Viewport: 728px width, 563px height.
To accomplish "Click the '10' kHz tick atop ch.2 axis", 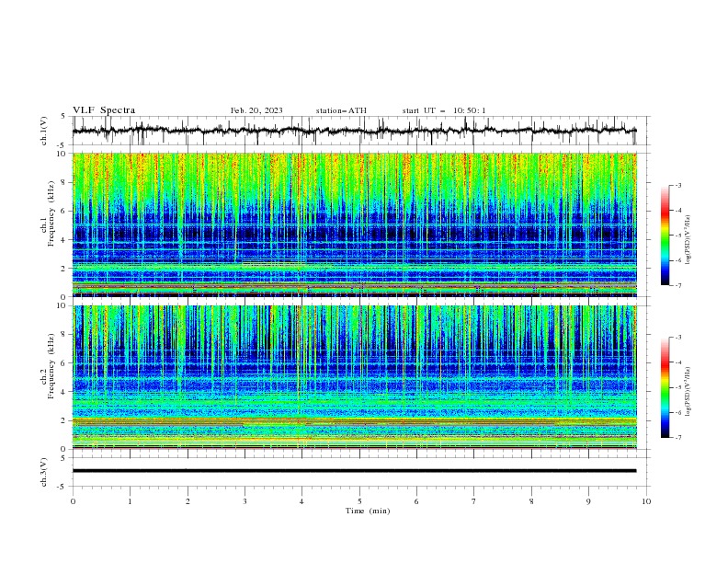I will (x=63, y=305).
